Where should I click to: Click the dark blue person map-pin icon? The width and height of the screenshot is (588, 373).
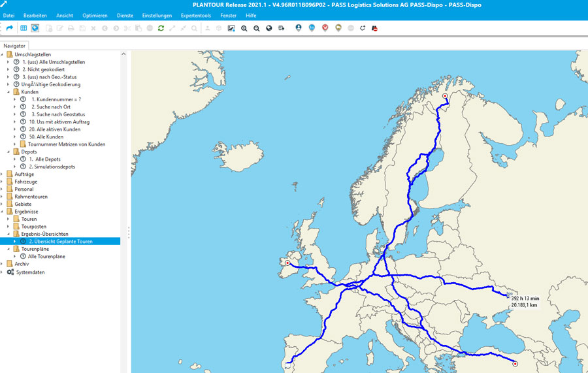pos(299,28)
